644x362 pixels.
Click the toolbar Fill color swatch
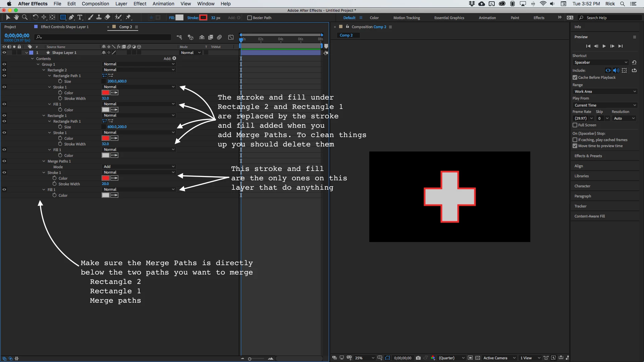[x=179, y=18]
